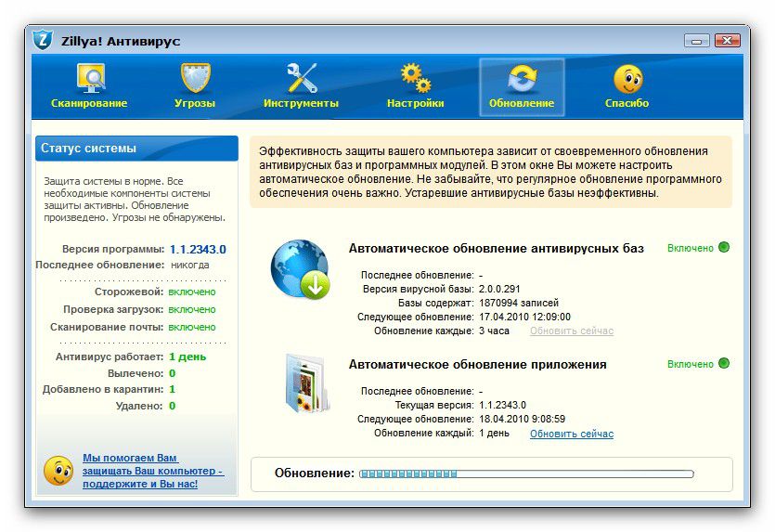Viewport: 775px width, 532px height.
Task: Click next update time 18.04.2010 9:08:59
Action: point(522,420)
